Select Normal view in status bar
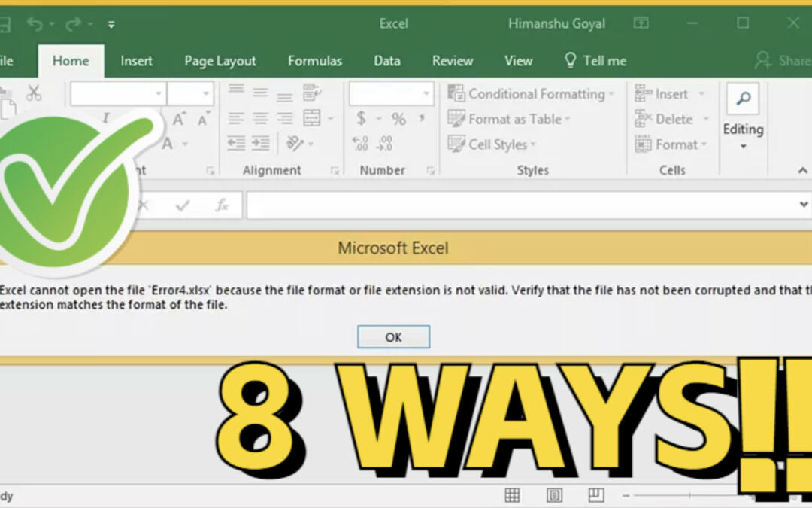Image resolution: width=812 pixels, height=508 pixels. (x=512, y=495)
